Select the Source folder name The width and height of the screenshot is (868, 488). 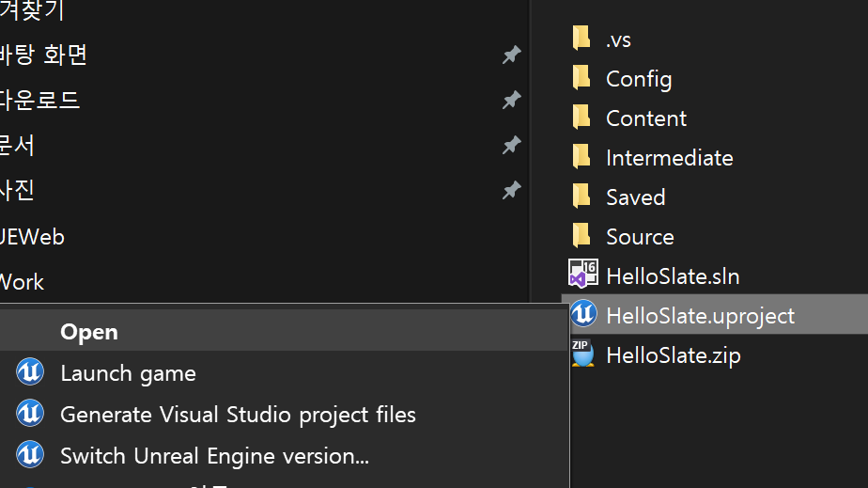[x=640, y=237]
